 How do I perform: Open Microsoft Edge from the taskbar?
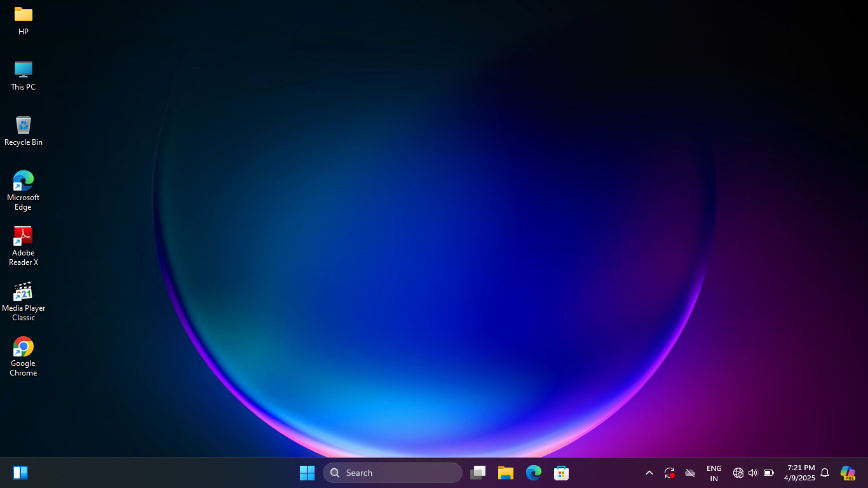pyautogui.click(x=534, y=473)
